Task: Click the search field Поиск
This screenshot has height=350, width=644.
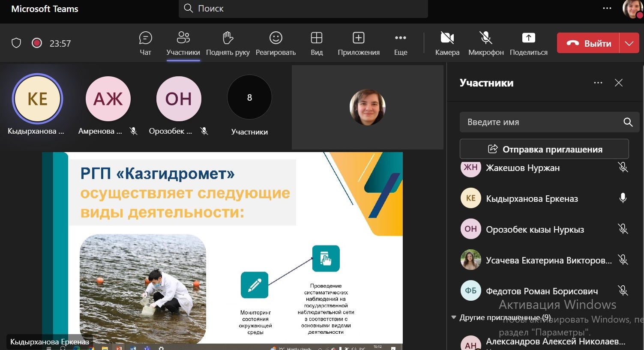Action: click(x=303, y=9)
